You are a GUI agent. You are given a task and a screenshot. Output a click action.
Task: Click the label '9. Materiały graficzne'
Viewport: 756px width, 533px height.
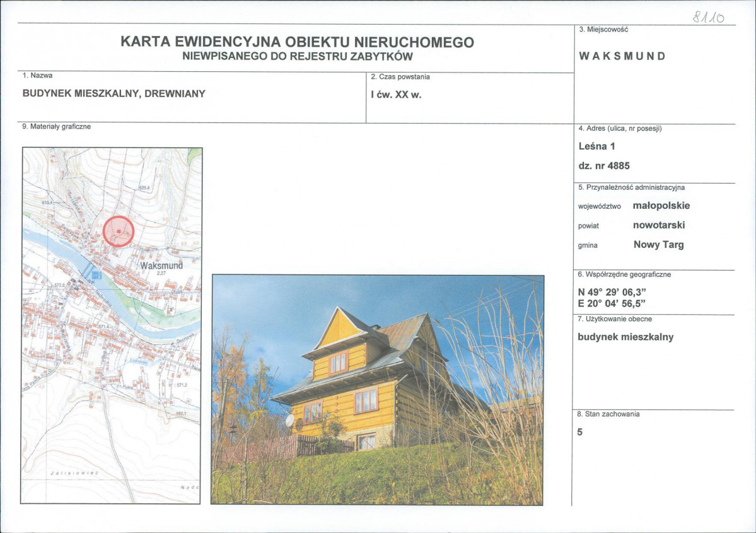[x=56, y=126]
